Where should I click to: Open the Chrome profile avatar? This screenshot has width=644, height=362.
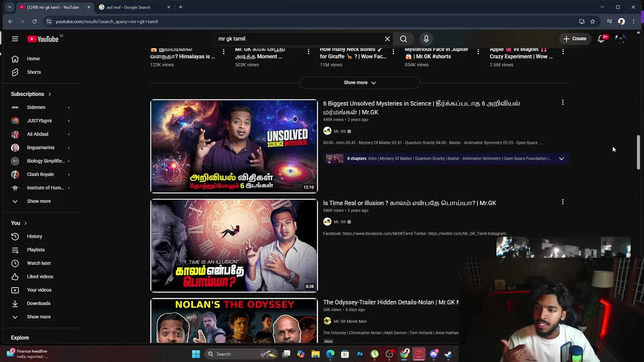[621, 22]
